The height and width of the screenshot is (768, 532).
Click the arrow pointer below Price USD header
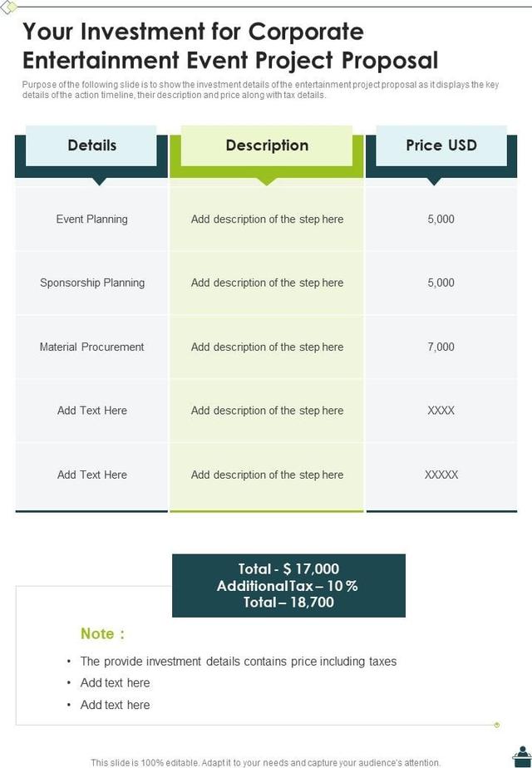434,181
